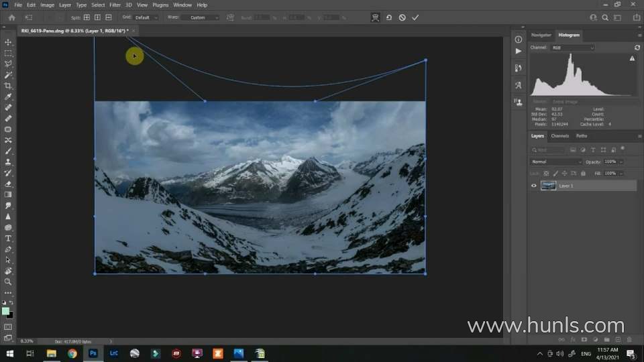Click the histogram cached data warning triangle
This screenshot has width=644, height=362.
coord(632,59)
